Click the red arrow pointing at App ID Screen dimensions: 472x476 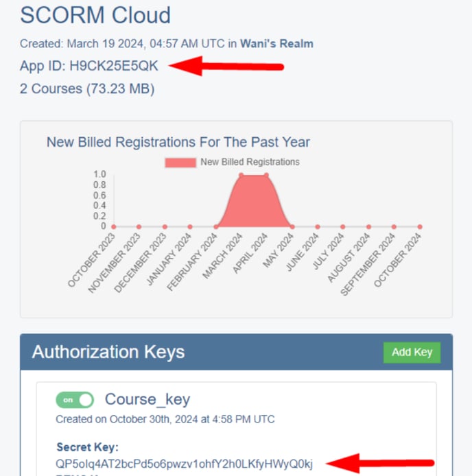pyautogui.click(x=226, y=66)
